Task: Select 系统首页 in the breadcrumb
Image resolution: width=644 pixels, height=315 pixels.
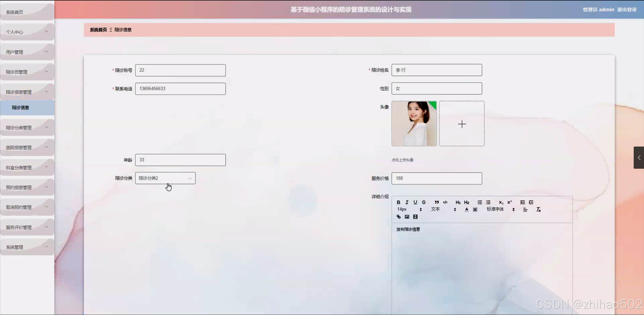Action: (98, 29)
